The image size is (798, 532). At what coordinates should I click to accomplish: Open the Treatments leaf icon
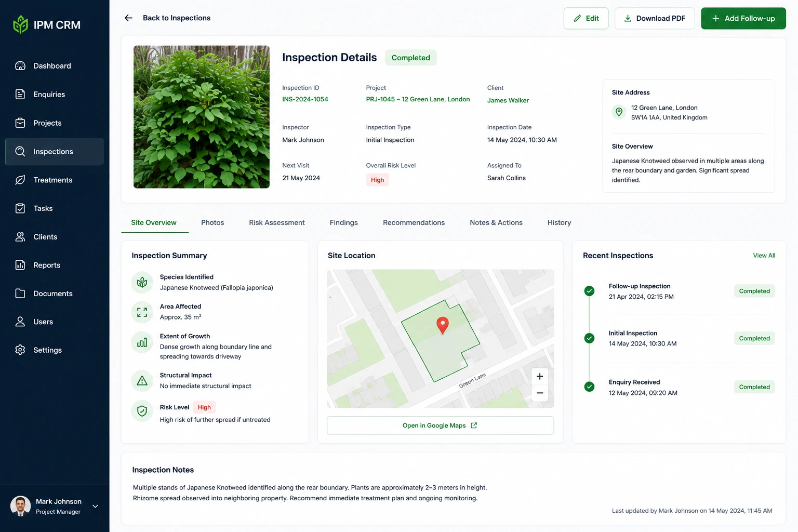(x=20, y=180)
